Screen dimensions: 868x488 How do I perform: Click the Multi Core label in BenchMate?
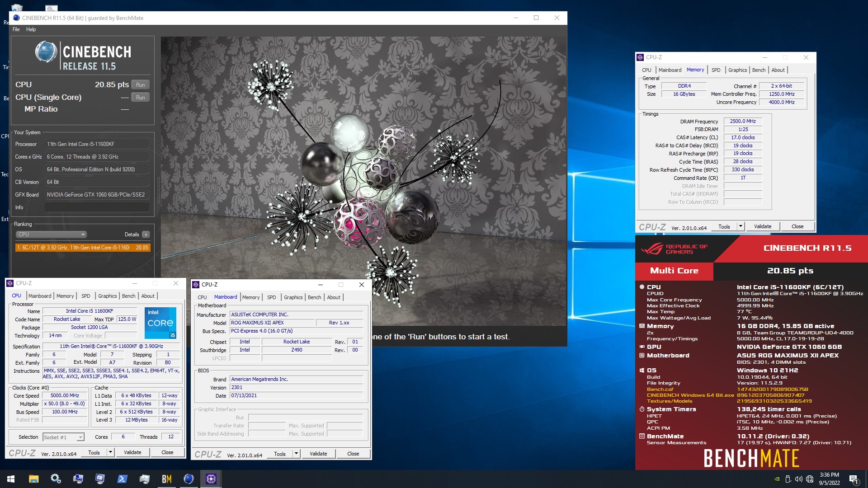pyautogui.click(x=674, y=271)
